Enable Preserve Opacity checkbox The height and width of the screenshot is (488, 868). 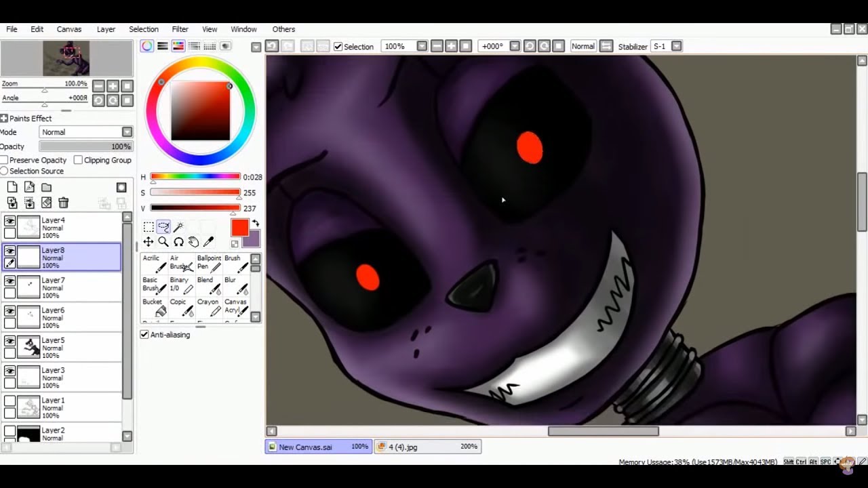point(4,160)
